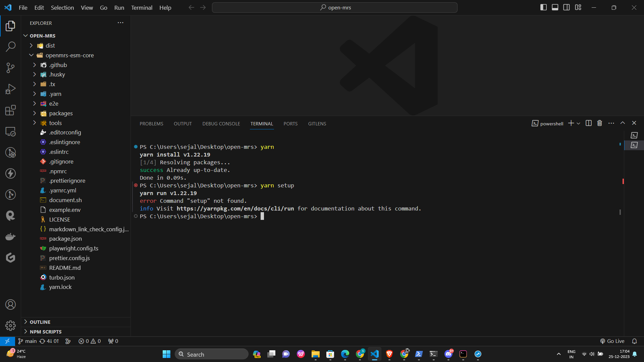The width and height of the screenshot is (644, 362).
Task: Open the Manage gear menu
Action: point(10,325)
